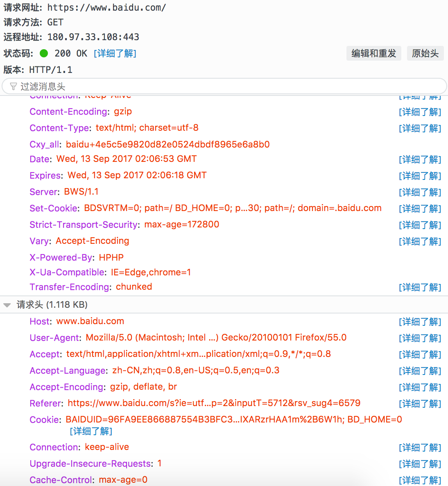
Task: Open 详细了解 link for Transfer-Encoding
Action: (420, 287)
